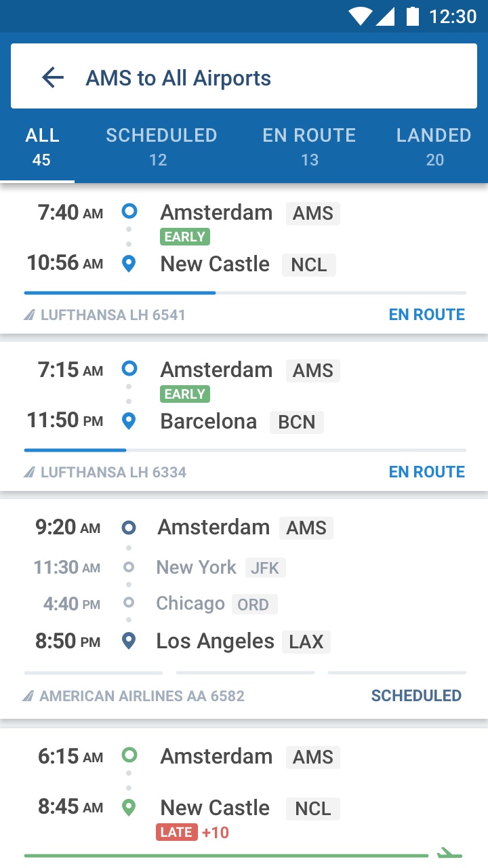
Task: Click the Lufthansa LH 6334 airline icon
Action: click(x=29, y=472)
